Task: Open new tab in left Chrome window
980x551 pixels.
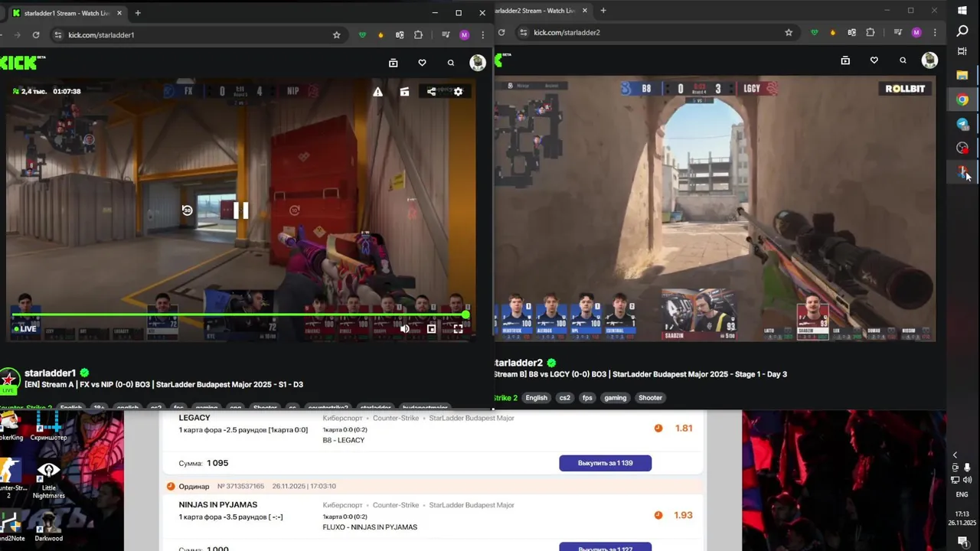Action: 138,13
